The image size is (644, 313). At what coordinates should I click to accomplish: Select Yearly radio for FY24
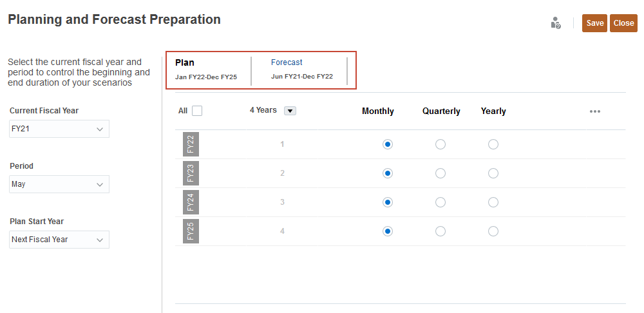point(493,202)
